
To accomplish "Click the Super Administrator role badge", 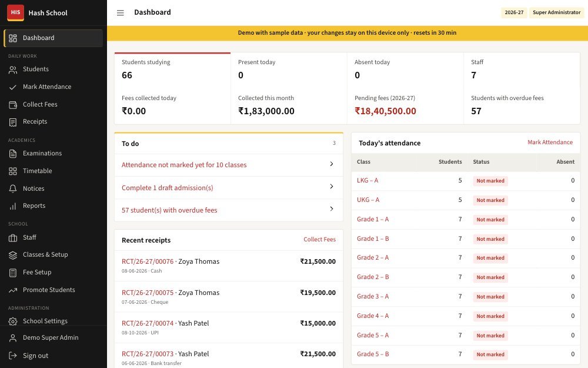I will pos(556,12).
